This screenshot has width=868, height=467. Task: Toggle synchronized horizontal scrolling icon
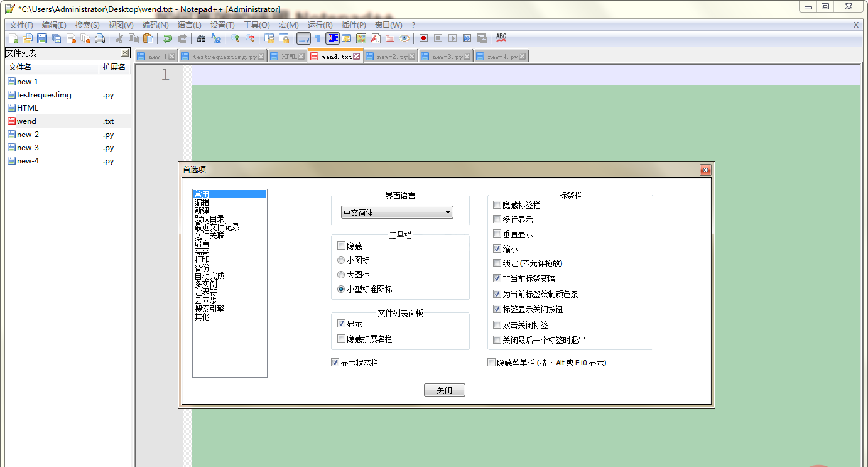pos(284,38)
